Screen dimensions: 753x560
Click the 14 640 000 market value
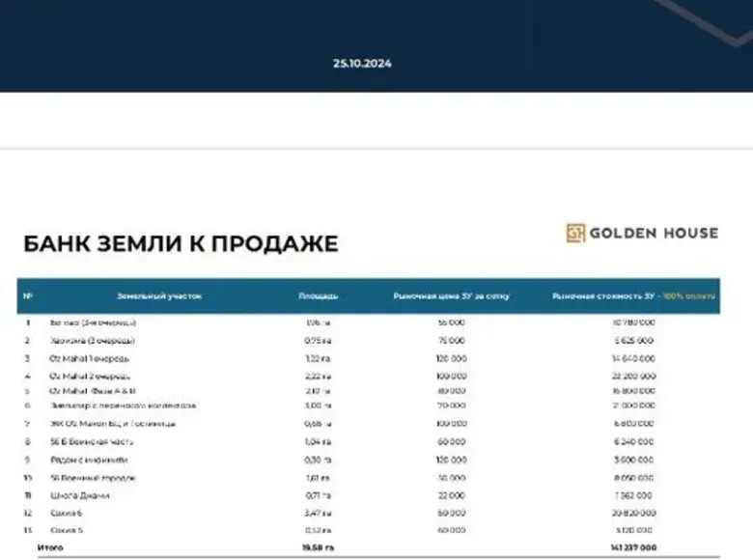634,359
